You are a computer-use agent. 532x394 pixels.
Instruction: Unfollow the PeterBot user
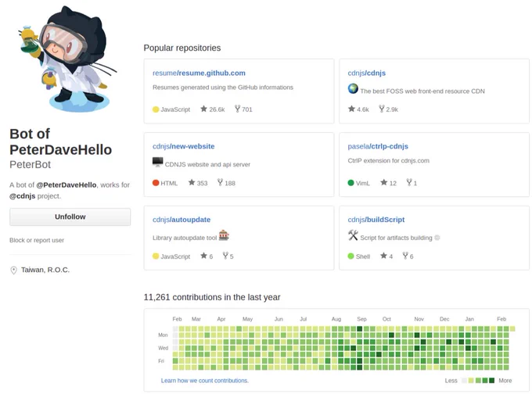click(x=70, y=217)
